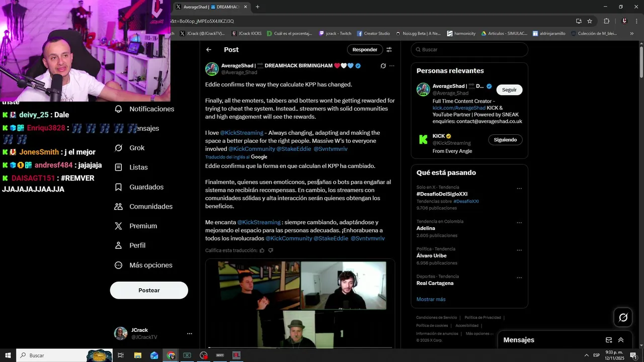Image resolution: width=644 pixels, height=362 pixels.
Task: Open File Explorer from the taskbar
Action: pos(138,355)
